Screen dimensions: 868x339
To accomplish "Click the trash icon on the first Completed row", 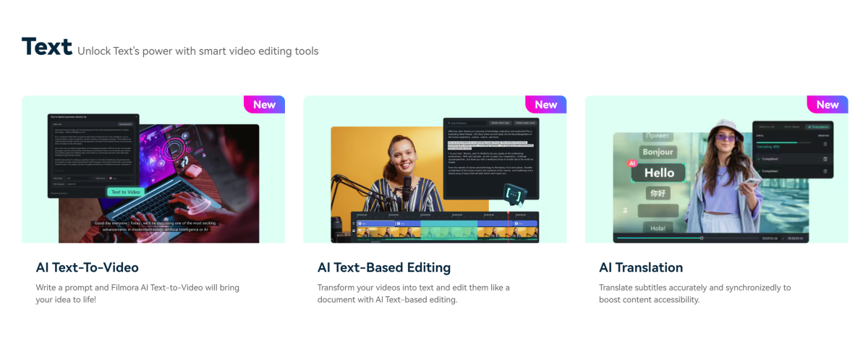I will point(825,159).
